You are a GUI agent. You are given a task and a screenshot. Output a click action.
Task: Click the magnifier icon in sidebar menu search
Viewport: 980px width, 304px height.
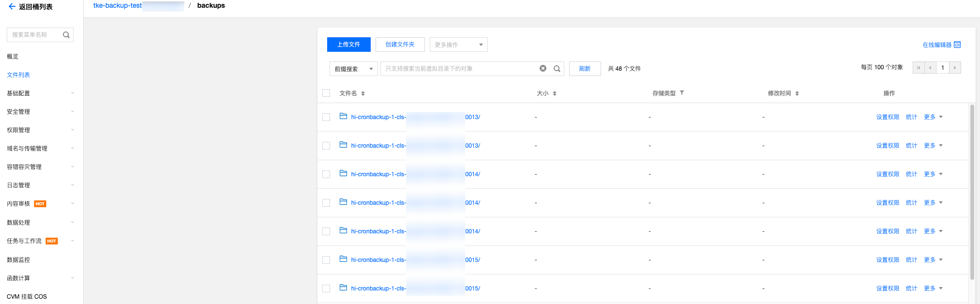66,35
